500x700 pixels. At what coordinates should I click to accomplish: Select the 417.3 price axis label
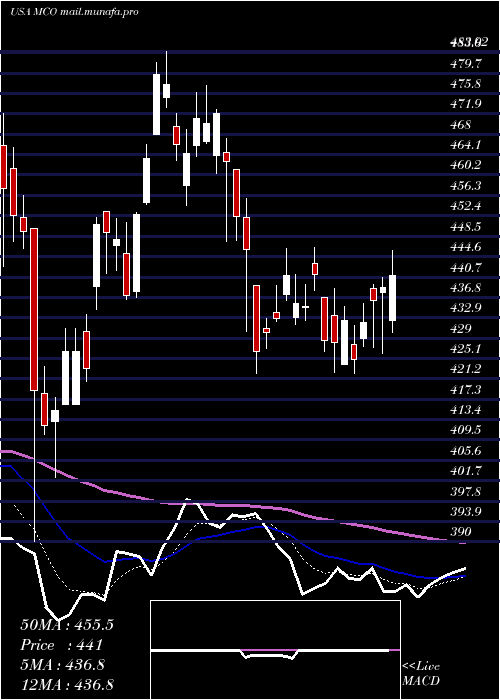465,390
